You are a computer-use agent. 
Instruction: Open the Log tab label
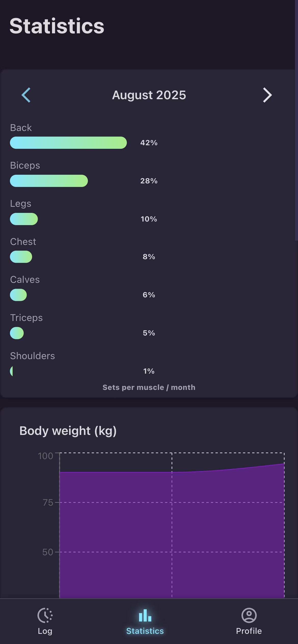coord(45,631)
